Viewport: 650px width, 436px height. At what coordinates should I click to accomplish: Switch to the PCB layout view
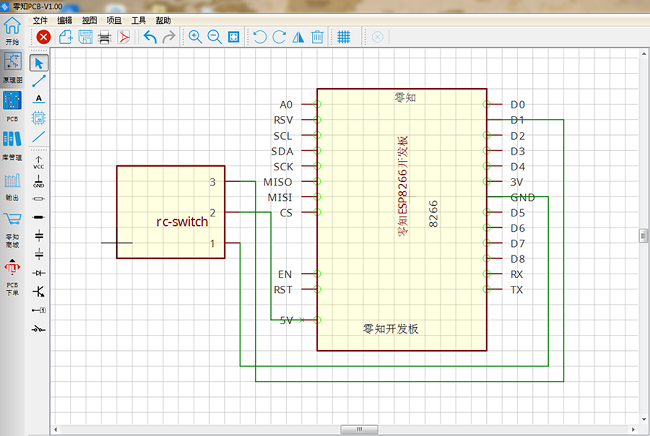point(12,106)
